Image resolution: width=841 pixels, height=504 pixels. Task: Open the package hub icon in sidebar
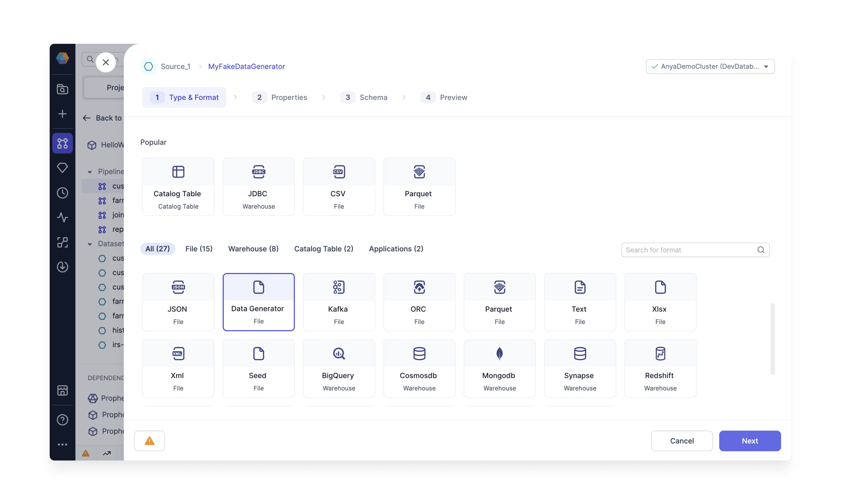click(62, 391)
